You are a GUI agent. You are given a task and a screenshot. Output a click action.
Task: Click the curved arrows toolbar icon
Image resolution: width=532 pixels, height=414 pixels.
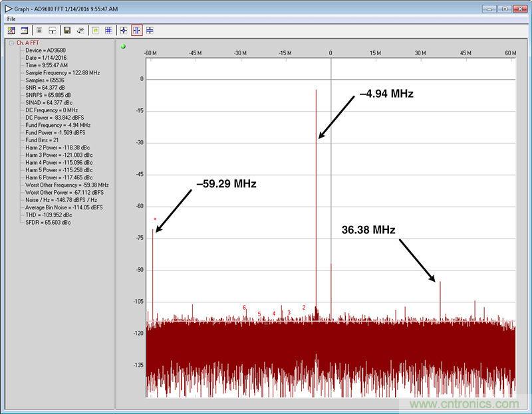(80, 31)
